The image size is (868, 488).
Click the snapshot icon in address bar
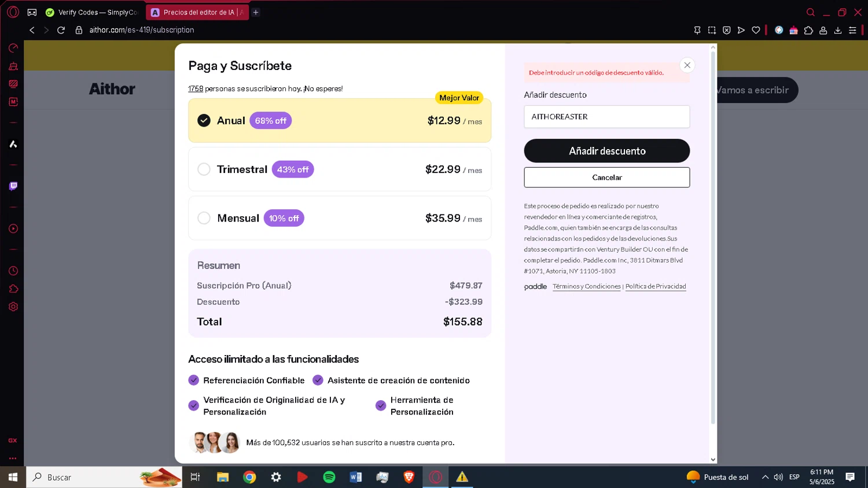coord(712,30)
